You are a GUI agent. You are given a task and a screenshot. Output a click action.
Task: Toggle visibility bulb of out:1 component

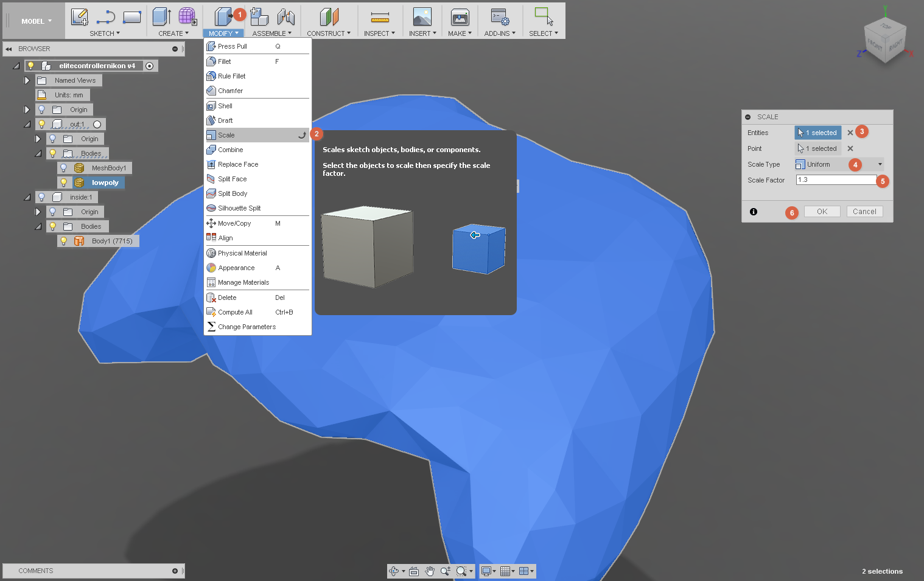point(41,124)
